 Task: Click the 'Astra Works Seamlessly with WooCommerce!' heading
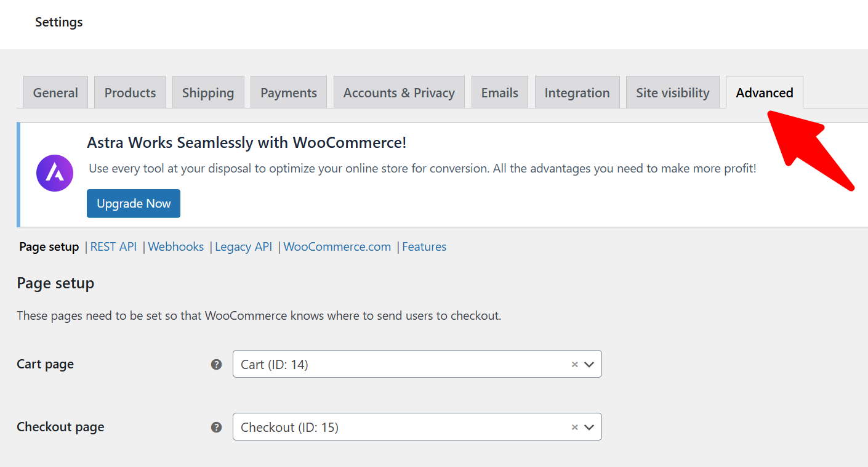[x=247, y=143]
